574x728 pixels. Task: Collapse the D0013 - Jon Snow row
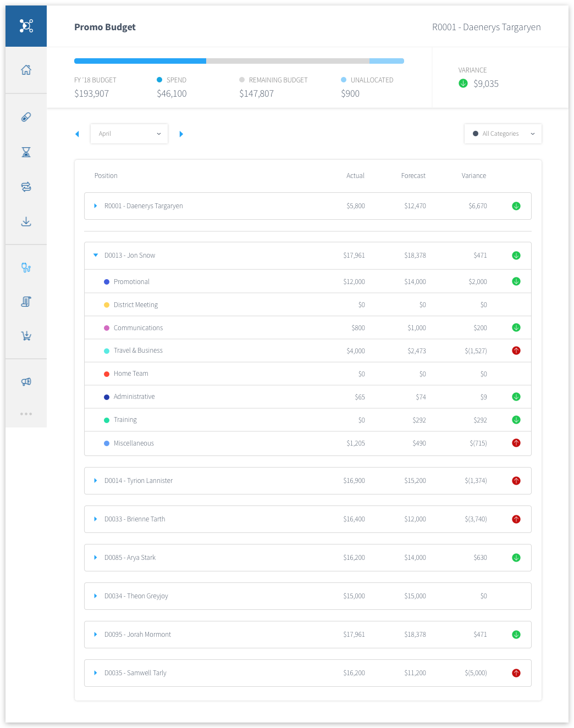pyautogui.click(x=96, y=255)
